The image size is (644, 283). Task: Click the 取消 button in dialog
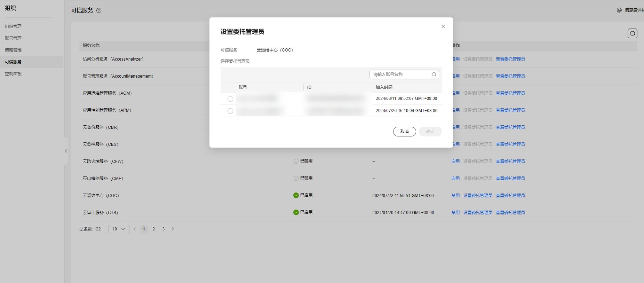[404, 132]
